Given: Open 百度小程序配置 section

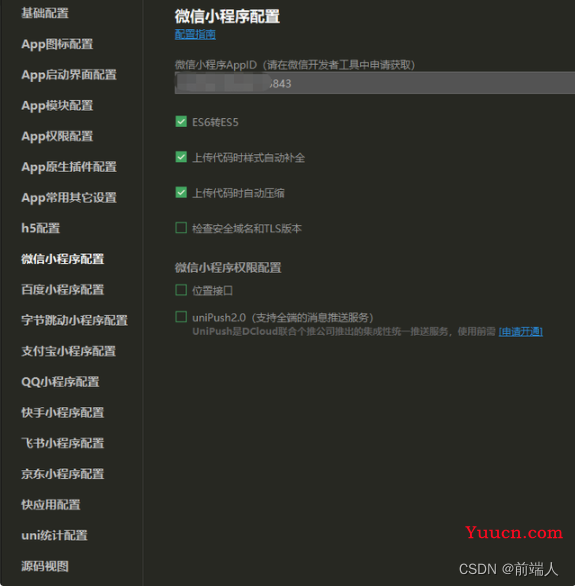Looking at the screenshot, I should click(x=63, y=290).
